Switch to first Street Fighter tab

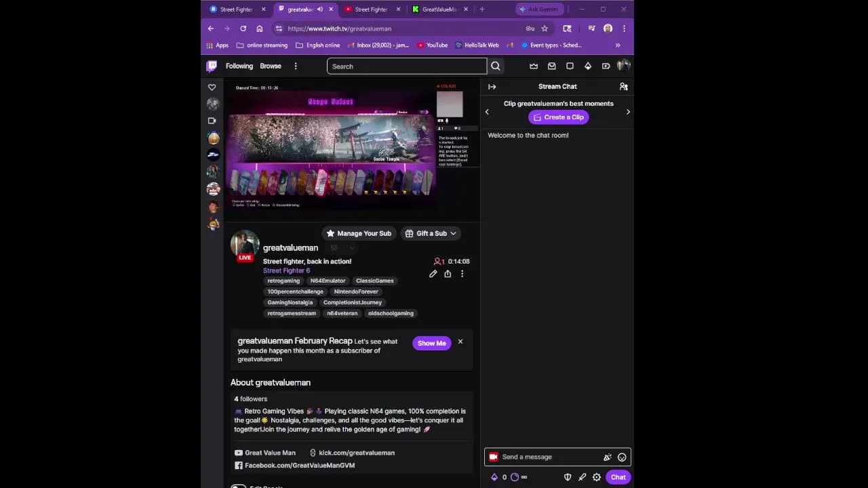(235, 9)
